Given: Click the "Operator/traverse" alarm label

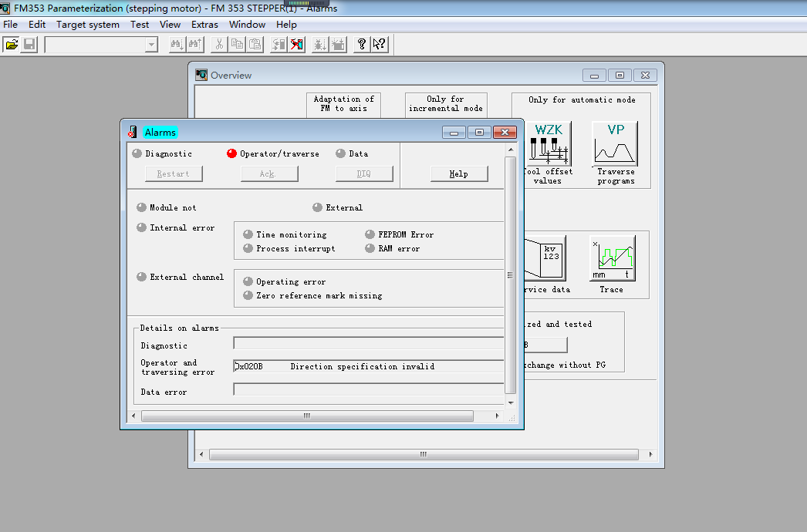Looking at the screenshot, I should pos(279,154).
